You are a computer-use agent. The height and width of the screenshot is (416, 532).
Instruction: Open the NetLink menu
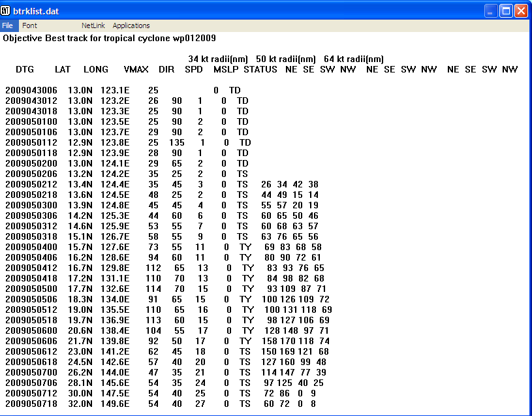tap(90, 25)
